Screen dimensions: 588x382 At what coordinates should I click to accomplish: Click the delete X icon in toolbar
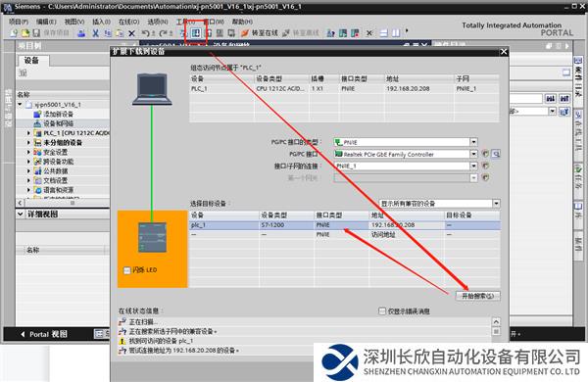click(131, 33)
